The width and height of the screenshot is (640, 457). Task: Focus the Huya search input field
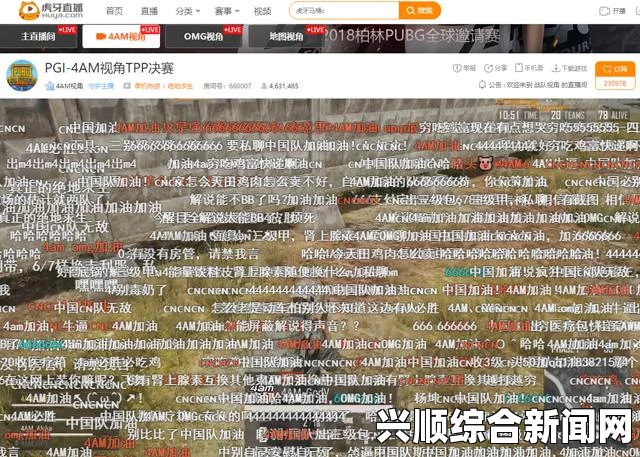click(344, 11)
